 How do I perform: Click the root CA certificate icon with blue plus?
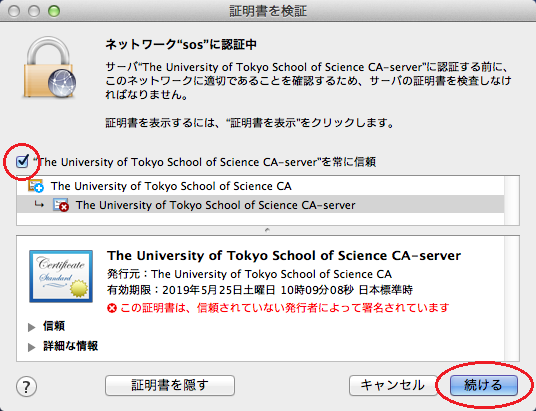pyautogui.click(x=36, y=186)
